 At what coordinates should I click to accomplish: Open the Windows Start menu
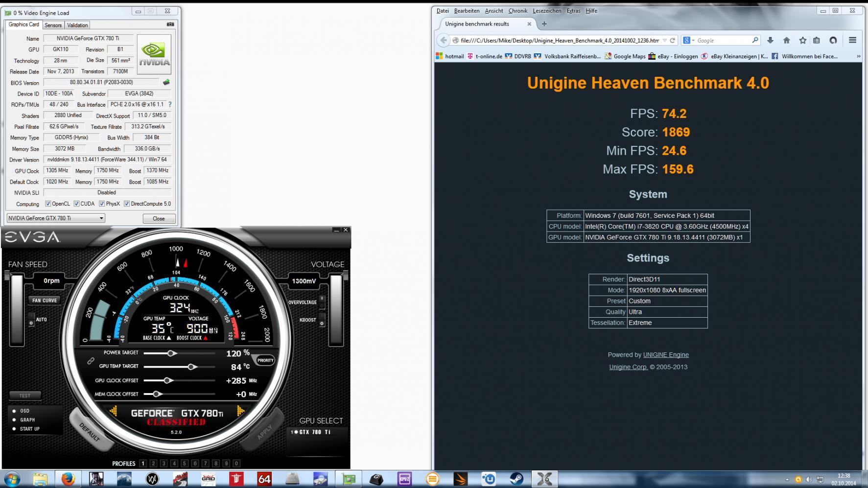pos(12,479)
